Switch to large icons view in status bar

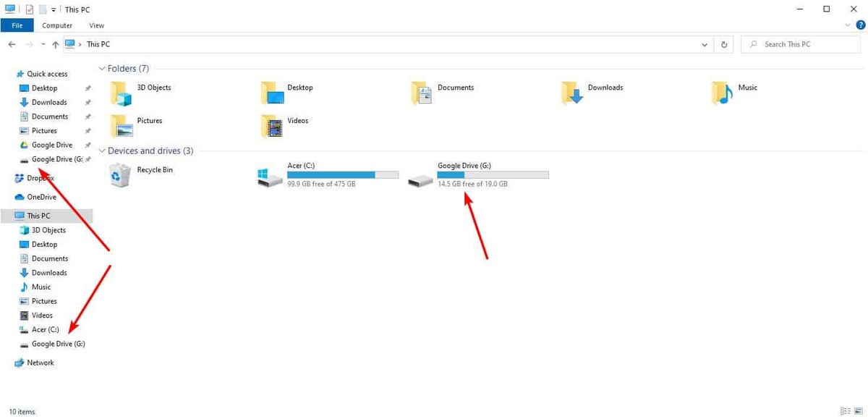859,411
